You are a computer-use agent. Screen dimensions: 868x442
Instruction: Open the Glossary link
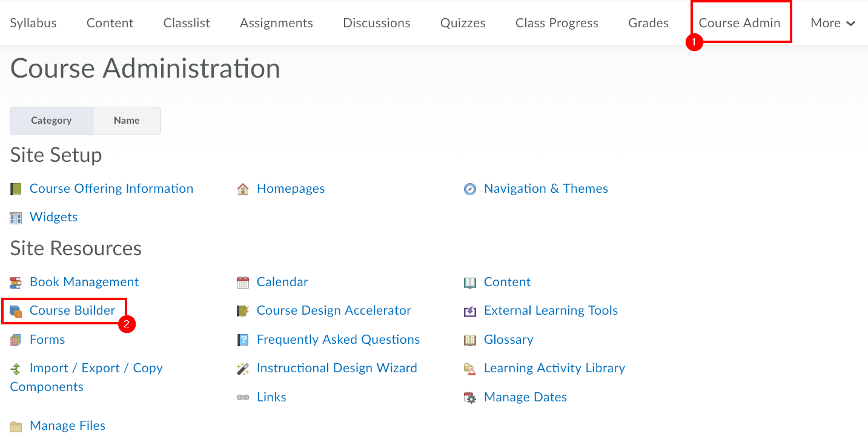508,339
